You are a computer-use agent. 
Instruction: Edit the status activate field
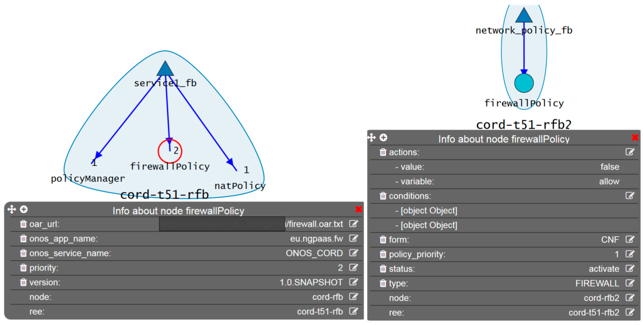point(630,269)
